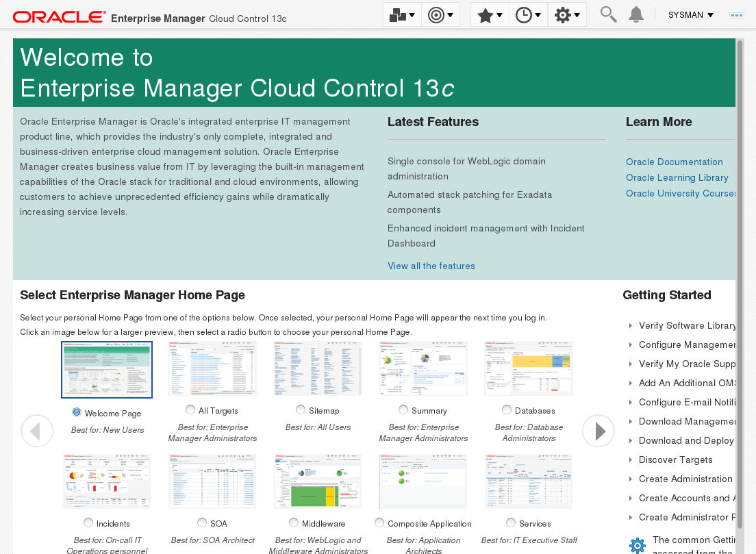Click Enhanced incident management text
Image resolution: width=756 pixels, height=554 pixels.
(x=486, y=236)
